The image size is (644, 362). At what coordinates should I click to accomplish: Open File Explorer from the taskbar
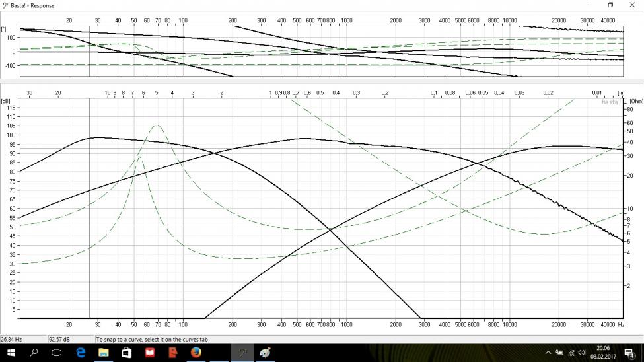click(x=104, y=353)
